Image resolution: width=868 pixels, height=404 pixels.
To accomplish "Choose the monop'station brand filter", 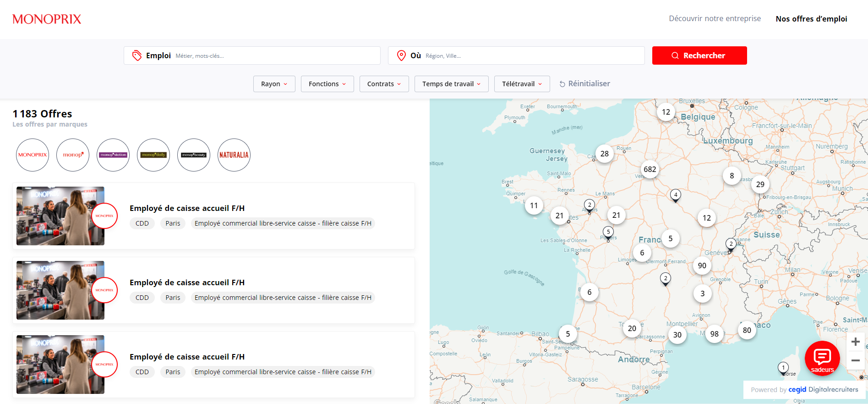I will (x=113, y=155).
